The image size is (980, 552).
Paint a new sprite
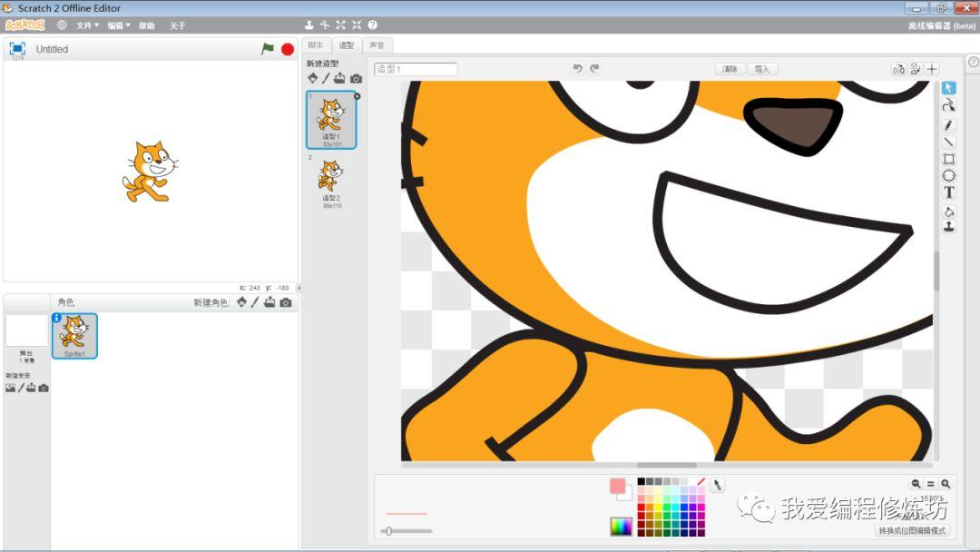(255, 302)
